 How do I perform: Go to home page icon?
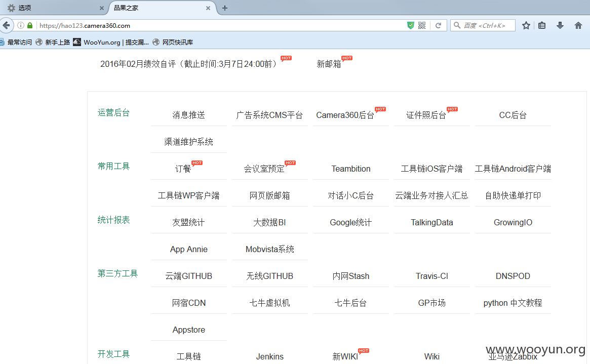(x=578, y=26)
